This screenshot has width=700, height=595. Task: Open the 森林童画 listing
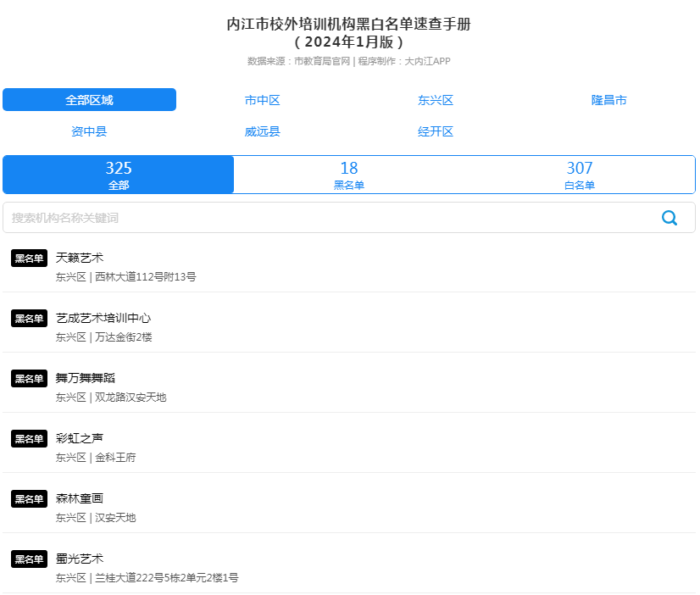(x=80, y=498)
